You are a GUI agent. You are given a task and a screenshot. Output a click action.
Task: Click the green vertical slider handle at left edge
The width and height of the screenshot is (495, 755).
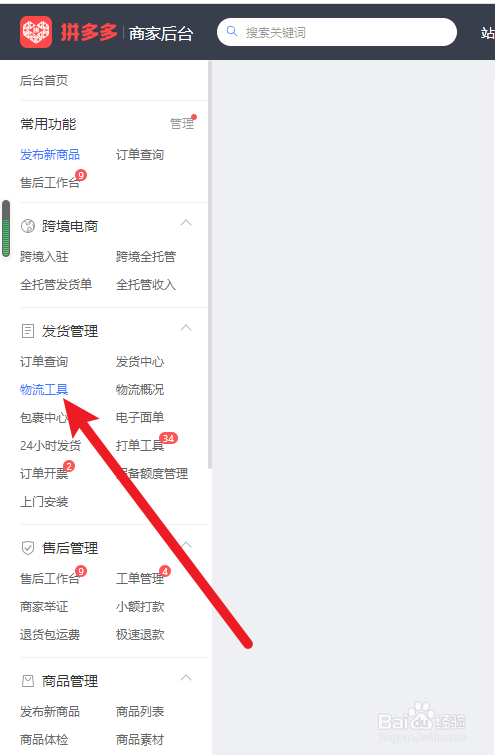pos(6,228)
